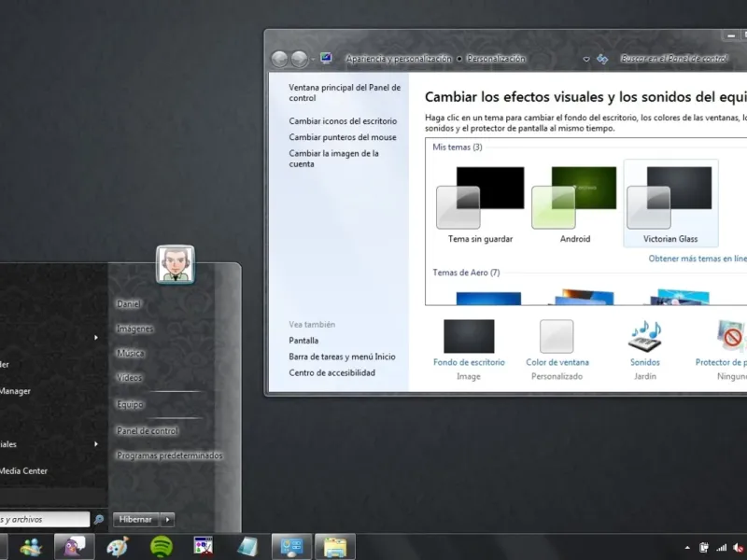Open Programas predeterminados in Start menu
This screenshot has height=560, width=747.
tap(170, 455)
